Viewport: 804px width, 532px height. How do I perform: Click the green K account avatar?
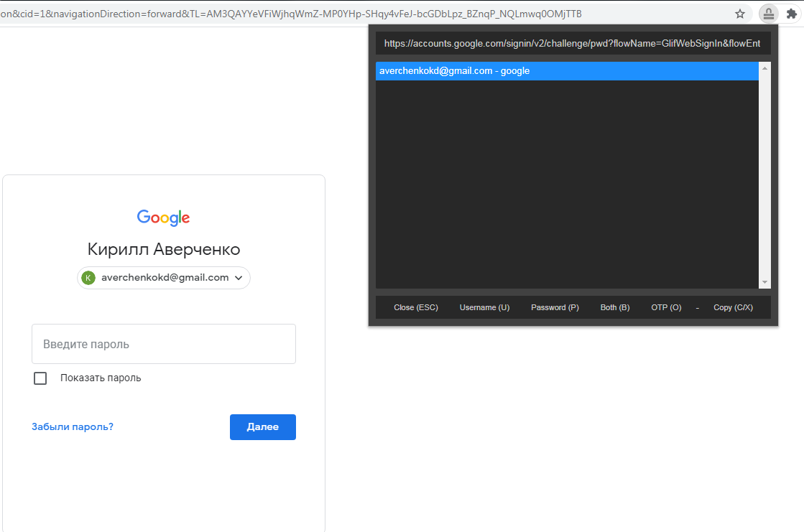point(88,278)
